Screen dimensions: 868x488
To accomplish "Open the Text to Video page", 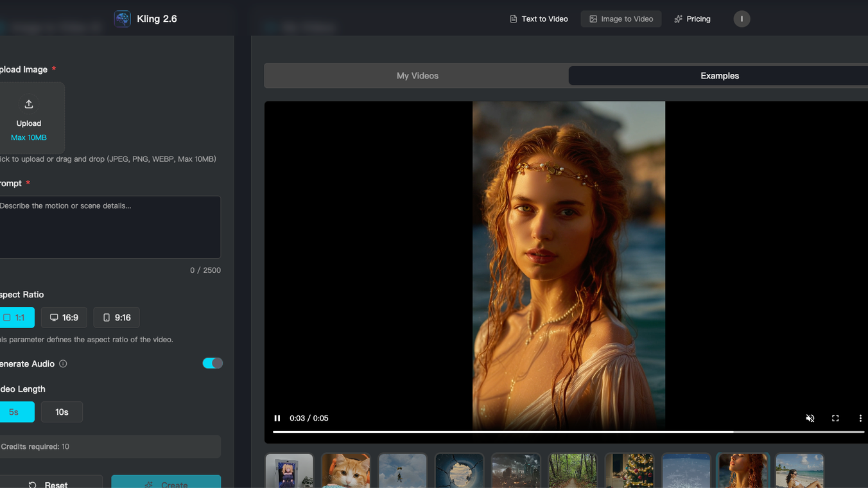I will pyautogui.click(x=539, y=19).
